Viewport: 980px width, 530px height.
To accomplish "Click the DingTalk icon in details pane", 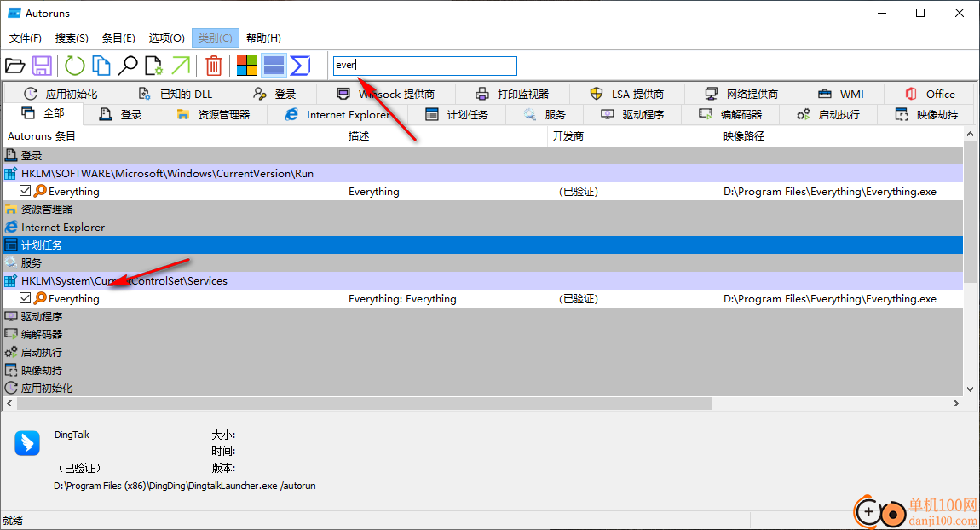I will click(27, 443).
